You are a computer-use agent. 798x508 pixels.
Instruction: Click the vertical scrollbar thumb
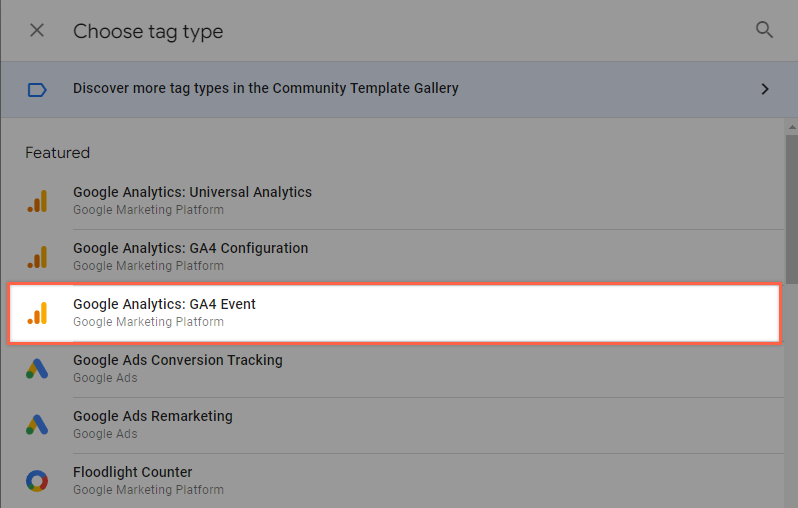tap(791, 209)
